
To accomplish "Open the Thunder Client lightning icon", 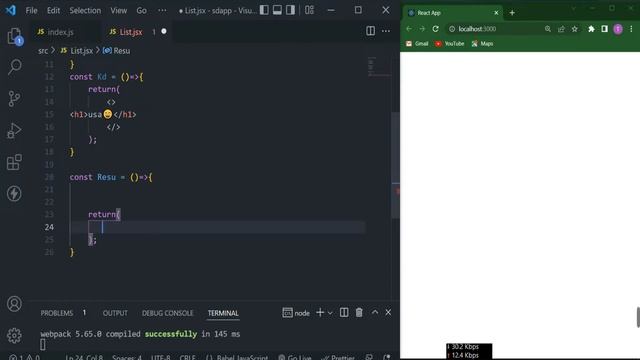I will 14,193.
